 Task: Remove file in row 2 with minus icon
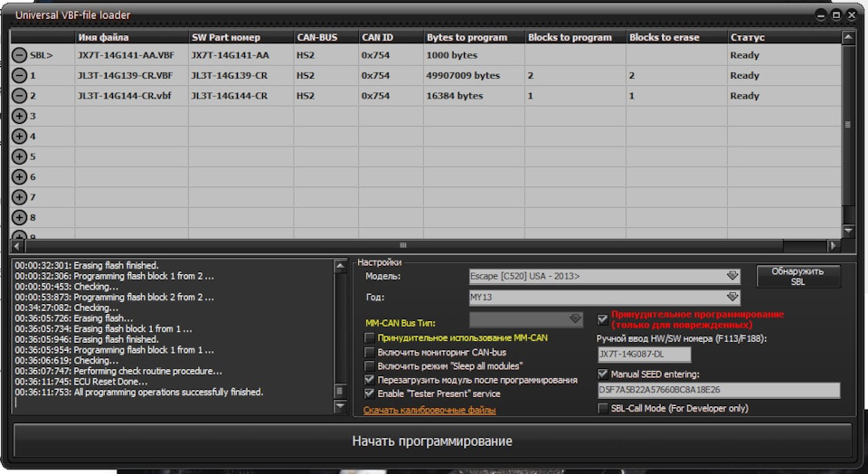pyautogui.click(x=19, y=96)
